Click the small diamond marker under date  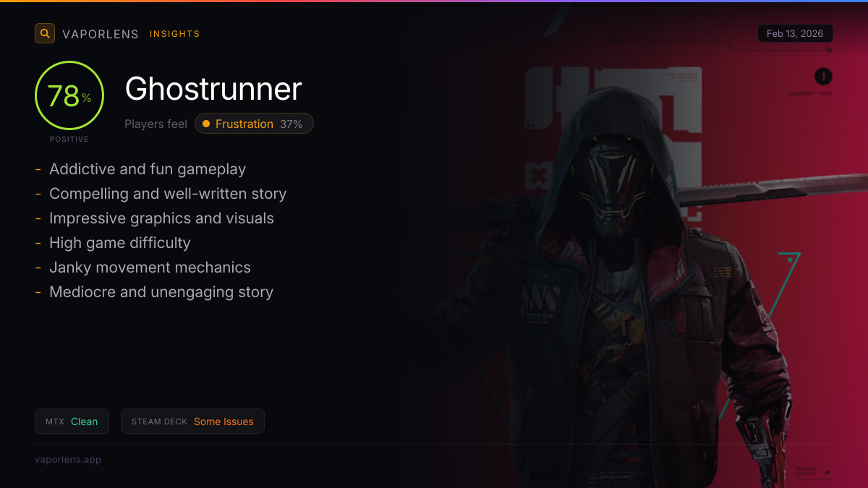(x=829, y=50)
